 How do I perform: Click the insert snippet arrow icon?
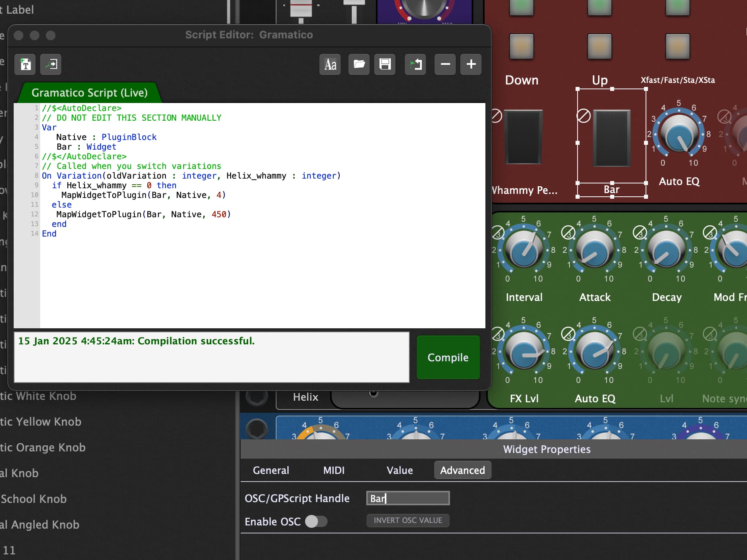51,64
